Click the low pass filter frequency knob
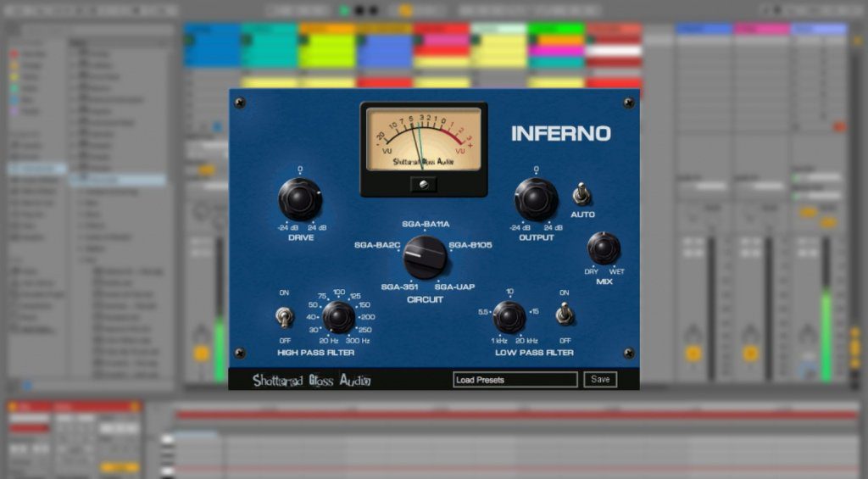 (x=509, y=317)
